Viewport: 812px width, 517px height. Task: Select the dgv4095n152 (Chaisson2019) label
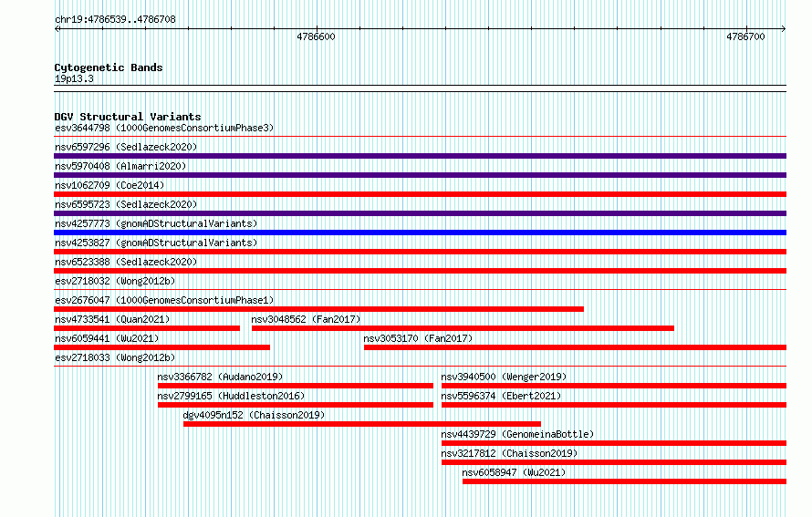coord(254,415)
